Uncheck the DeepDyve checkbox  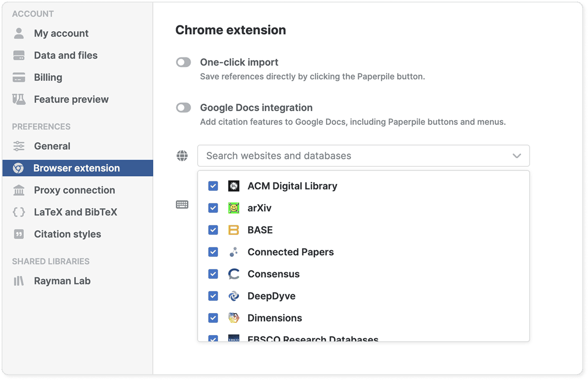pyautogui.click(x=213, y=296)
